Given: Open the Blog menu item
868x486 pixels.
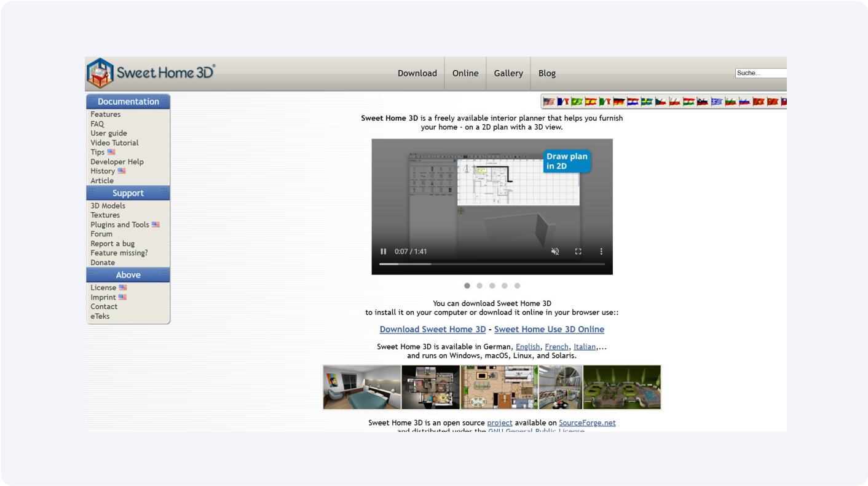Looking at the screenshot, I should (547, 73).
